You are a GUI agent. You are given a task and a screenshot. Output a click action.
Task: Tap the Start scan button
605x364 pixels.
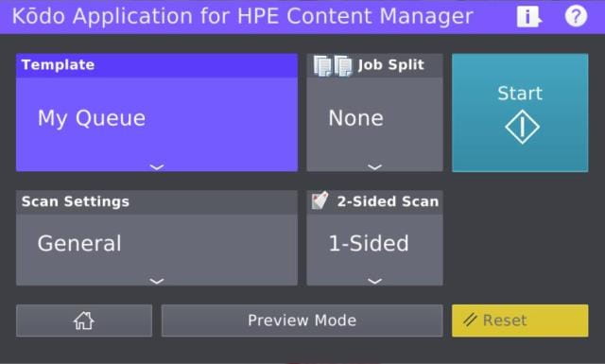tap(520, 113)
